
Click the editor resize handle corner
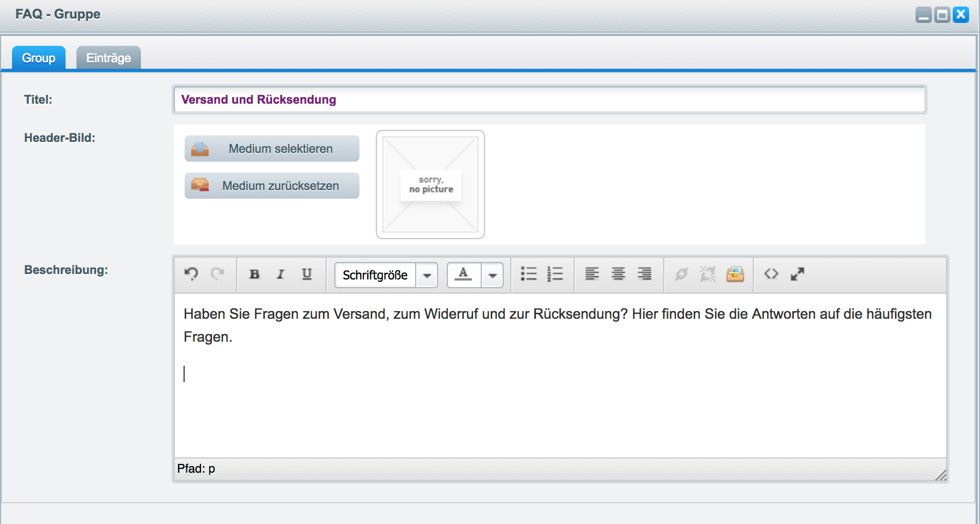(x=941, y=475)
